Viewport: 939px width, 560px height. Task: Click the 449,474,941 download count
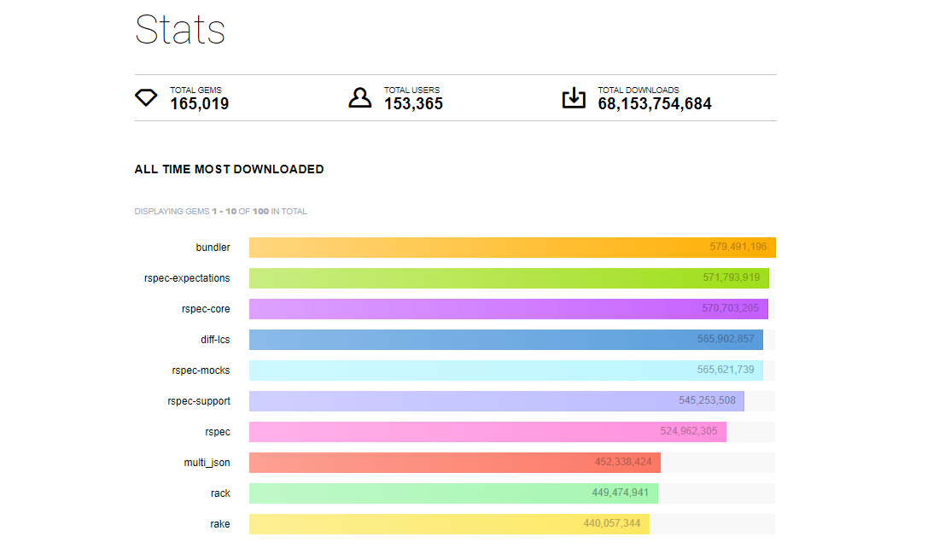pos(620,493)
